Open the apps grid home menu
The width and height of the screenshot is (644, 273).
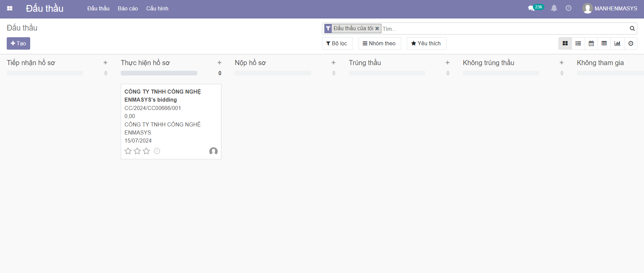(10, 8)
